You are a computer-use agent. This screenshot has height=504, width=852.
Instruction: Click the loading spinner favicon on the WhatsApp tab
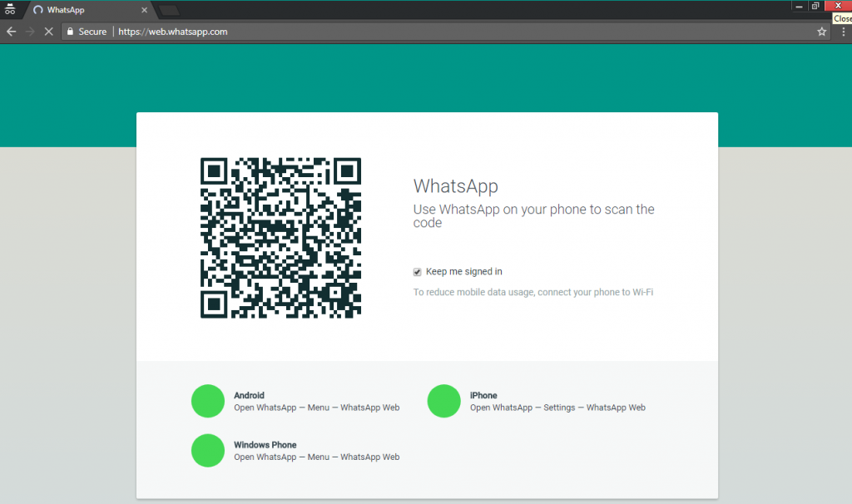[x=37, y=10]
